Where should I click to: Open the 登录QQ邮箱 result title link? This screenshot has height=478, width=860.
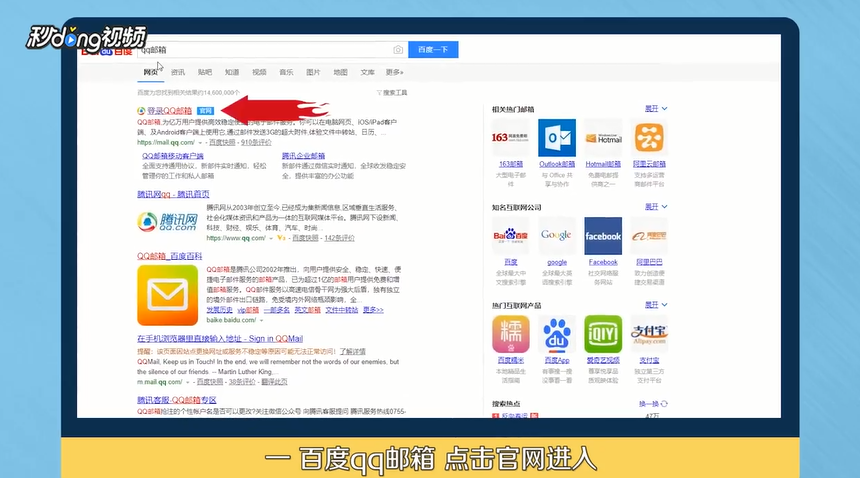169,111
